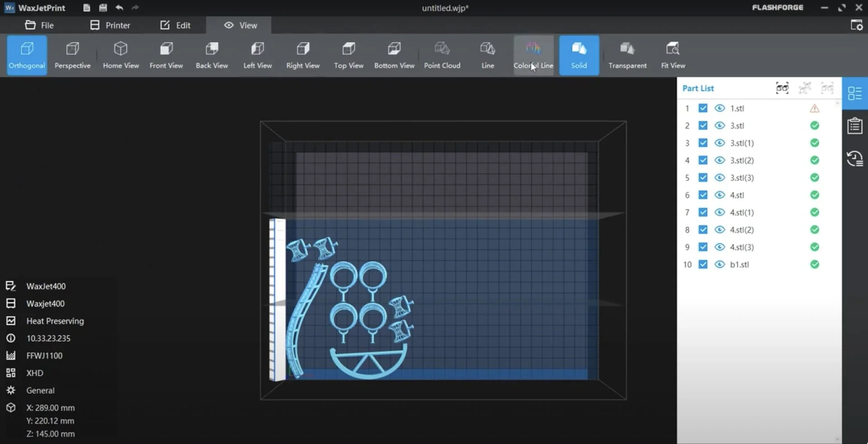Open the Point Cloud display mode
Image resolution: width=868 pixels, height=444 pixels.
pyautogui.click(x=442, y=54)
